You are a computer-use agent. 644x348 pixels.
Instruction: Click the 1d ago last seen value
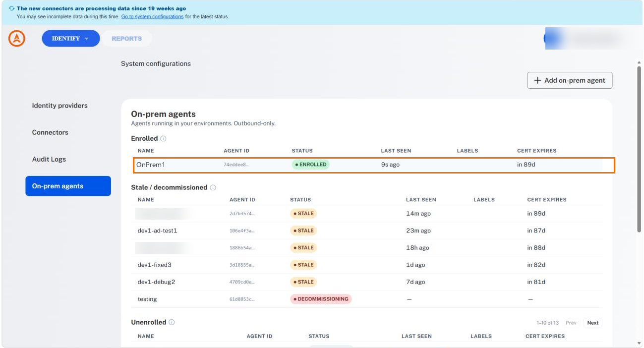pos(415,265)
